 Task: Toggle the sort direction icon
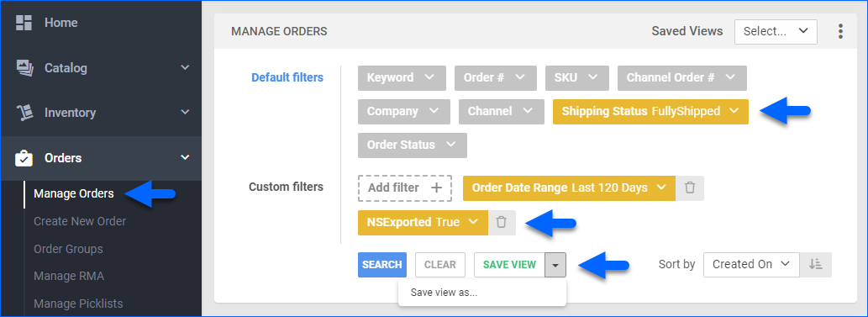815,265
